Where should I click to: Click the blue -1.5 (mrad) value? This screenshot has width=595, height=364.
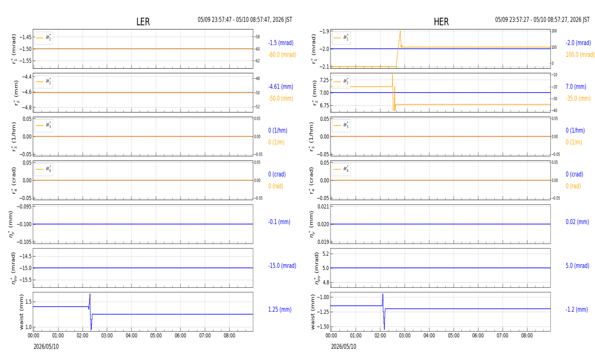click(x=281, y=43)
